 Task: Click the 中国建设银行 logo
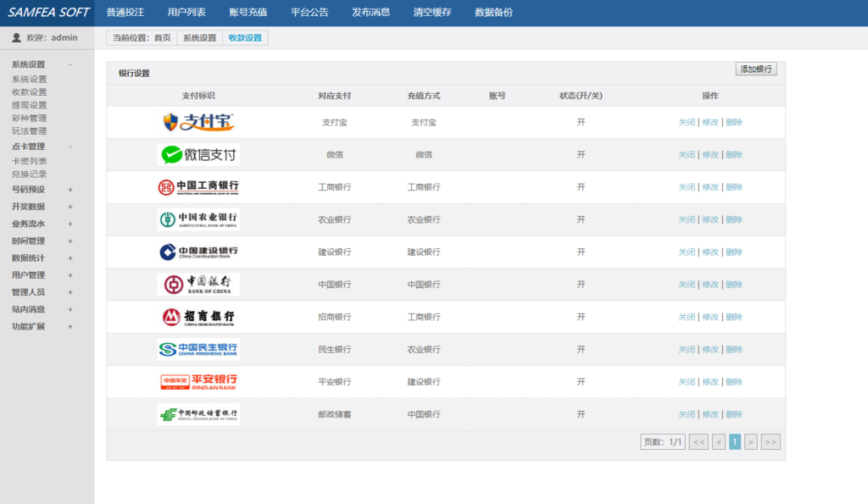(x=198, y=252)
